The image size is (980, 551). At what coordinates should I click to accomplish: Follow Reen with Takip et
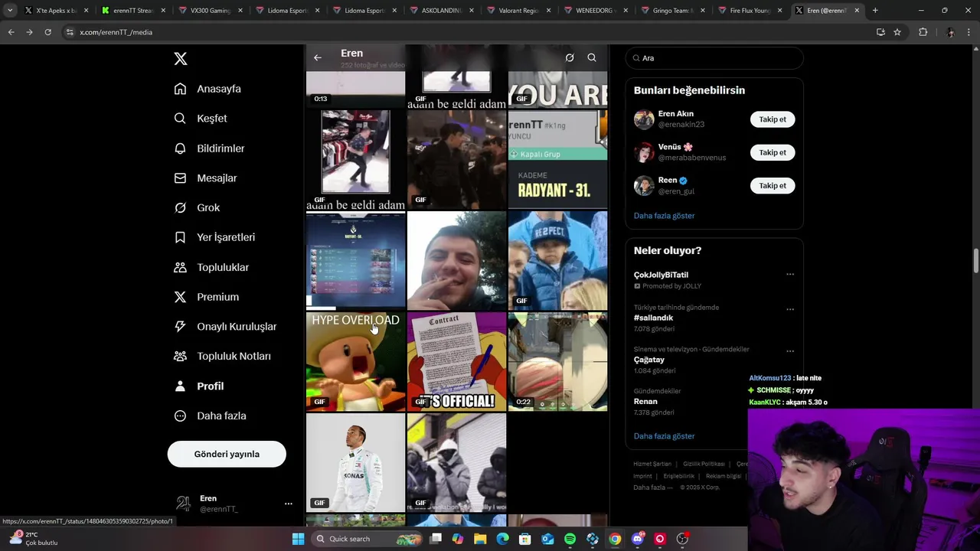[773, 186]
